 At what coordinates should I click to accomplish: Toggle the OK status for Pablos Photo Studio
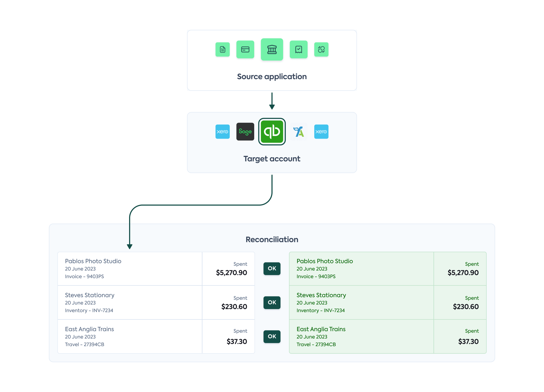272,269
